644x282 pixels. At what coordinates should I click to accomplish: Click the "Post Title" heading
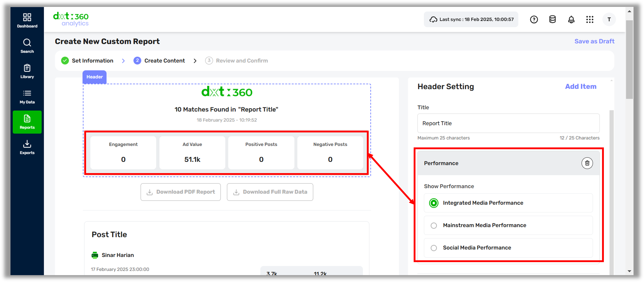click(109, 234)
